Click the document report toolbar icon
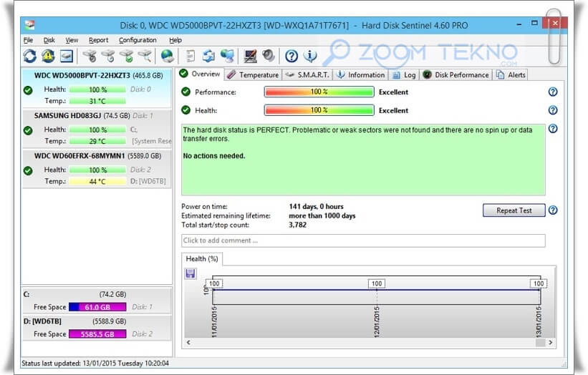The width and height of the screenshot is (588, 375). (x=191, y=57)
